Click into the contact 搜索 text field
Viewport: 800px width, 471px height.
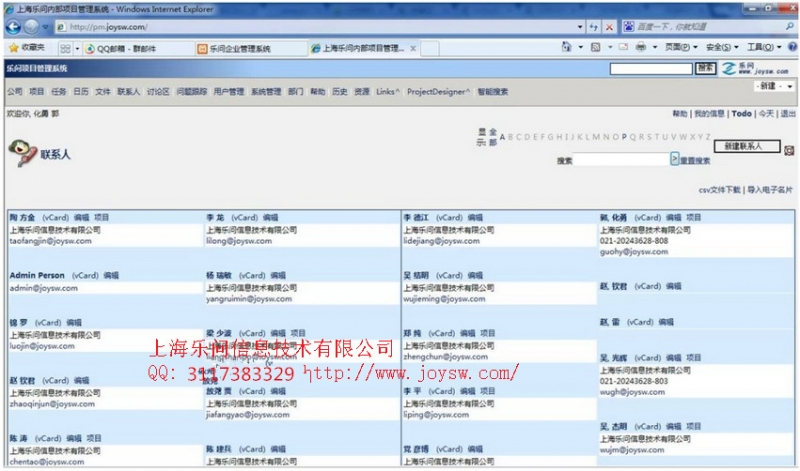click(x=621, y=159)
